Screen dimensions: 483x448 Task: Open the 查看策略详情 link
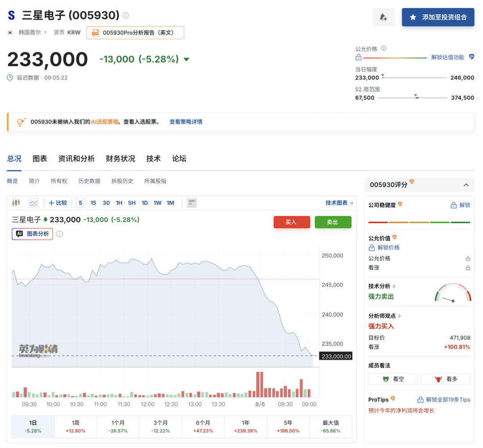pyautogui.click(x=186, y=122)
